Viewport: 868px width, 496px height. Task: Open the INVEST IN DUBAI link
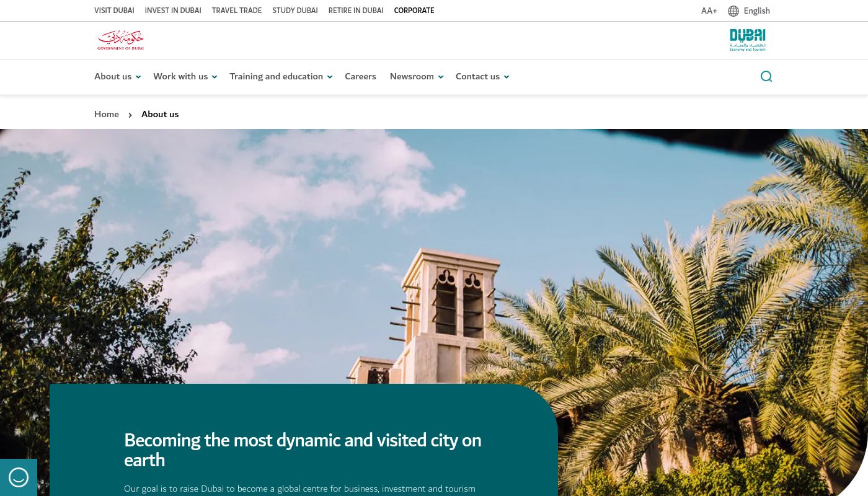click(173, 11)
